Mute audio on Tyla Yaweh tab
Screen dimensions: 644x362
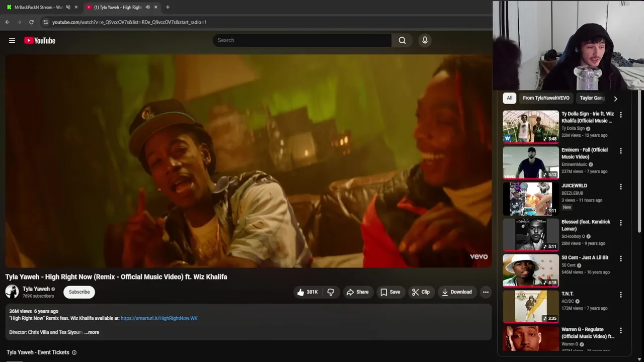(147, 7)
